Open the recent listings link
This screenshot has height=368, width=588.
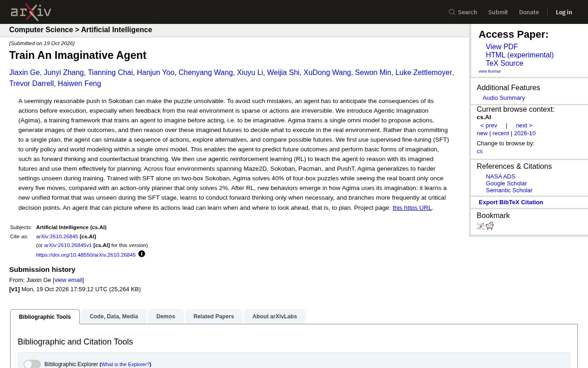click(x=501, y=133)
